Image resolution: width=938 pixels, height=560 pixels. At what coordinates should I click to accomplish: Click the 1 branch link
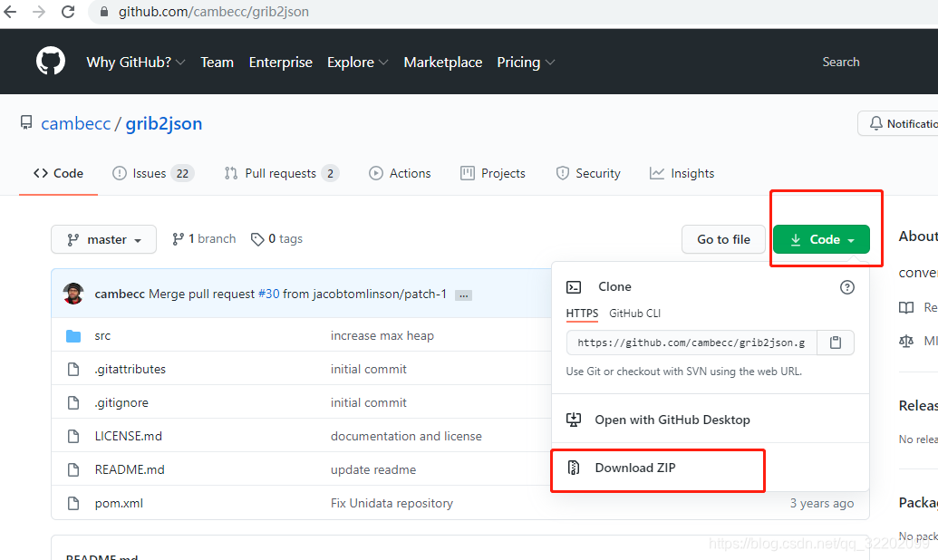pos(204,239)
